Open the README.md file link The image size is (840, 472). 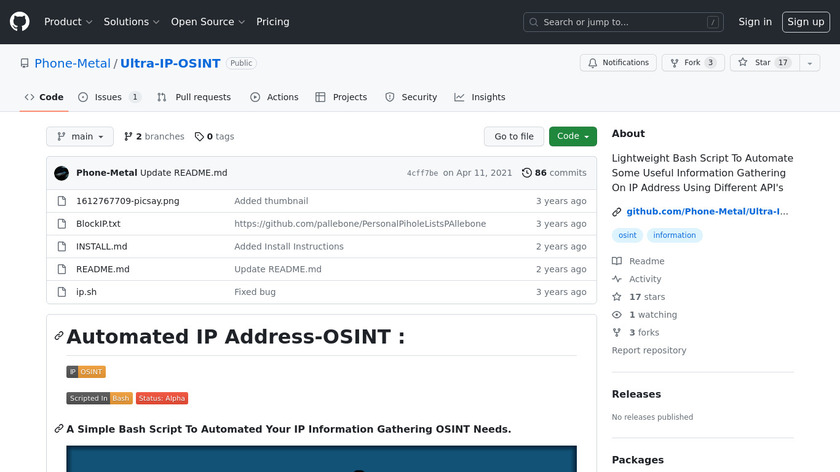pos(103,269)
